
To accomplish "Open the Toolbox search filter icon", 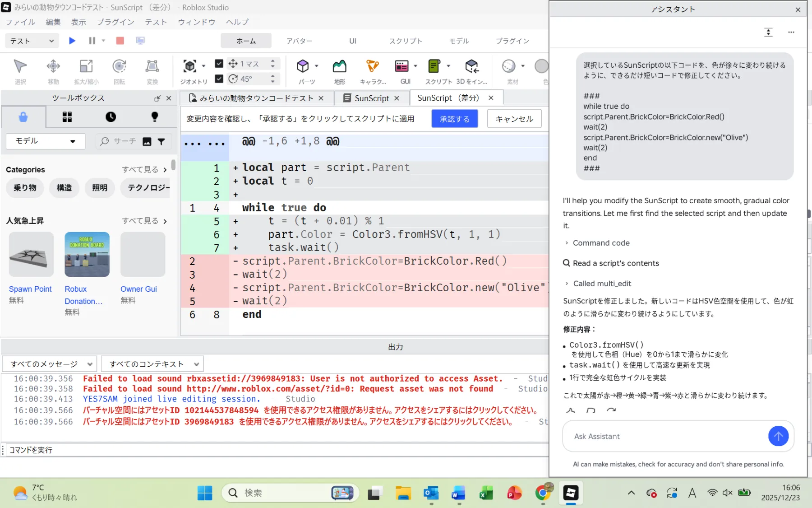I will coord(161,141).
